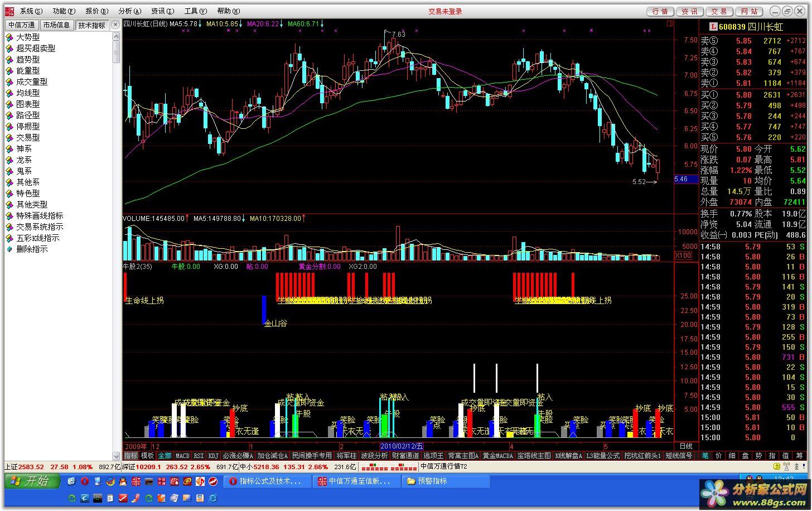Open the 报价(B) menu

click(96, 11)
